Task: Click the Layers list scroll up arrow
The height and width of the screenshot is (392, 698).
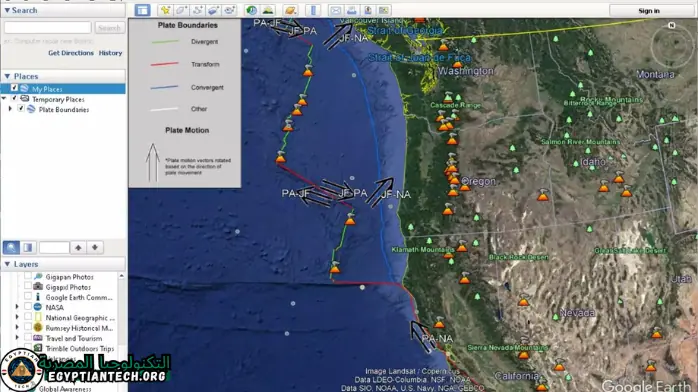Action: [122, 276]
